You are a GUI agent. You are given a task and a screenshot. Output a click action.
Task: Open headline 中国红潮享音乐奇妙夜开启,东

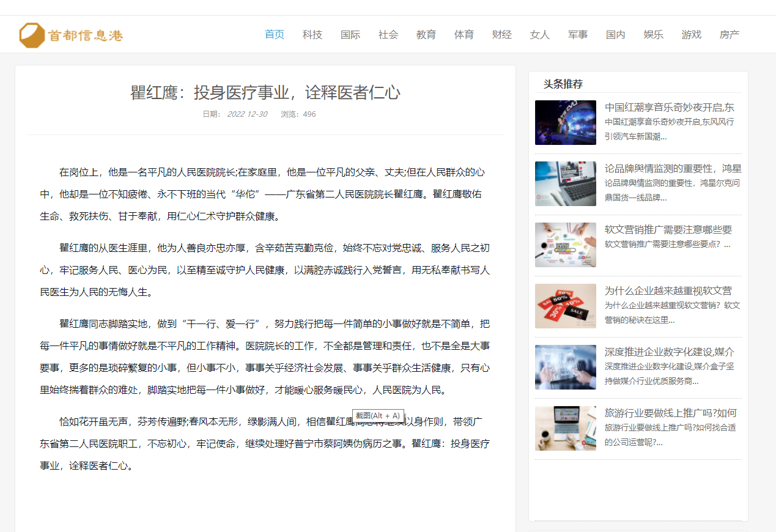pyautogui.click(x=670, y=108)
